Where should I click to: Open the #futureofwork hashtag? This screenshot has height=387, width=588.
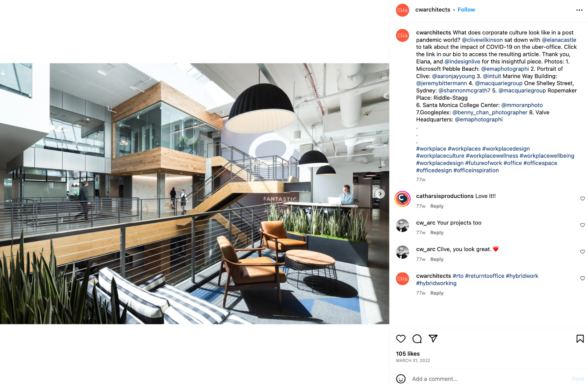pos(483,163)
